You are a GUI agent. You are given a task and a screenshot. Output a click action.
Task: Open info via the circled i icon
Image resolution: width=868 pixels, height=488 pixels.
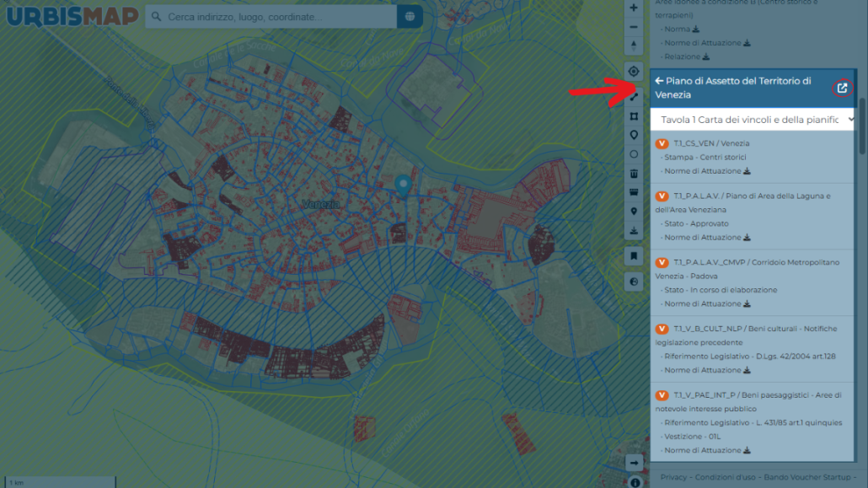tap(635, 482)
